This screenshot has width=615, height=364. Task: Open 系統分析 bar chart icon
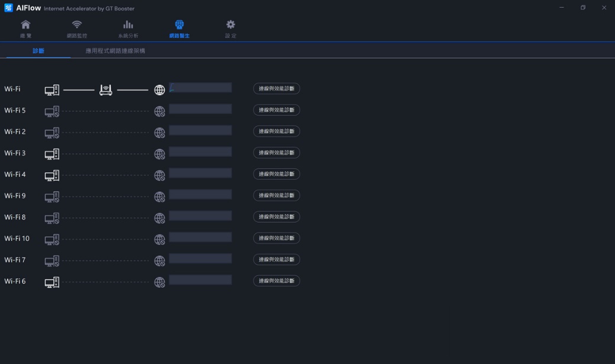(128, 25)
